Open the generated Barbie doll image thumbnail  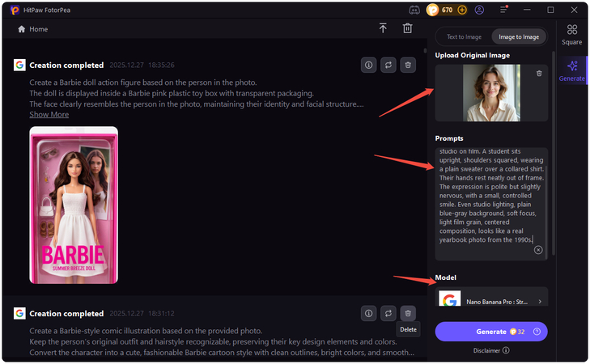(74, 205)
